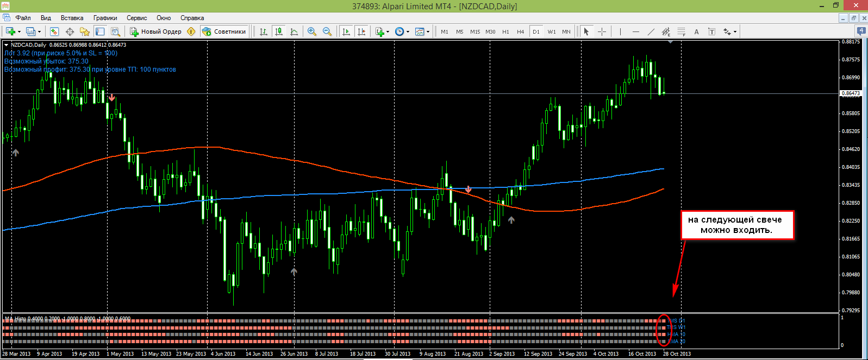Open a new chart window icon
Image resolution: width=868 pixels, height=360 pixels.
10,31
